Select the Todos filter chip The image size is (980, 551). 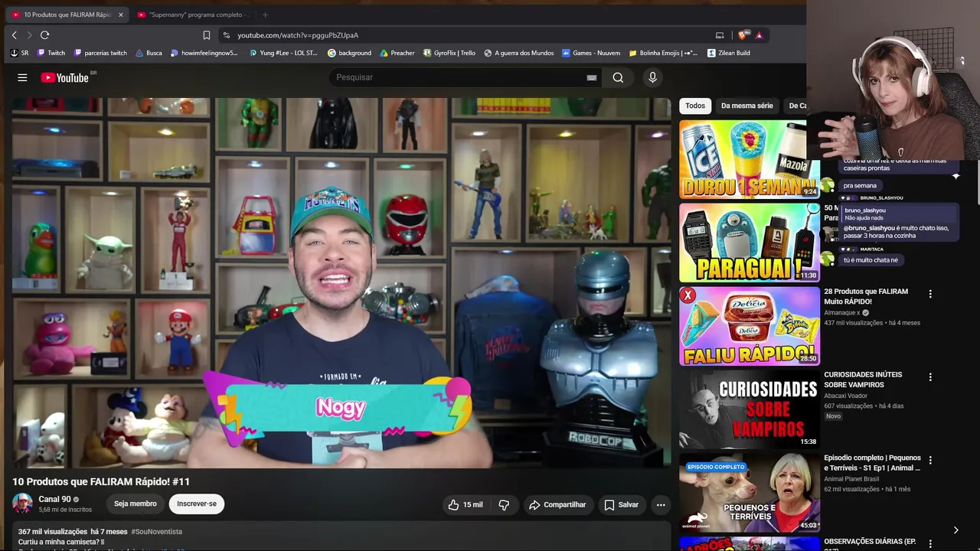695,106
